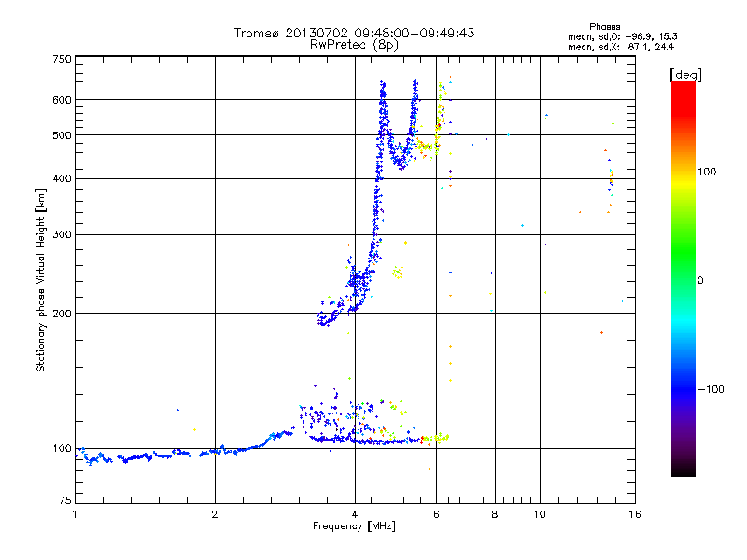Click the 'RwPretec (8p)' subtitle
Screen dimensions: 747x560
point(354,45)
